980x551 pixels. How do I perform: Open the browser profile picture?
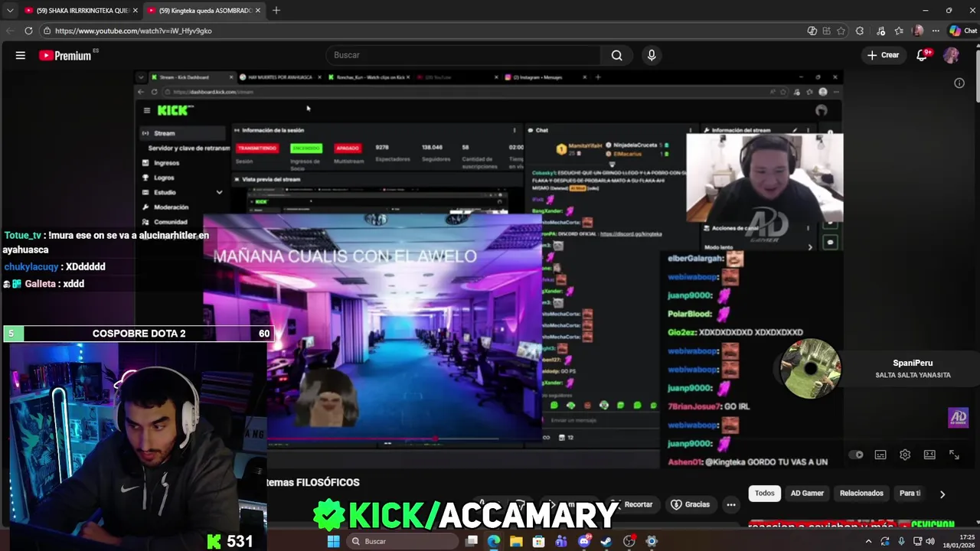[918, 31]
